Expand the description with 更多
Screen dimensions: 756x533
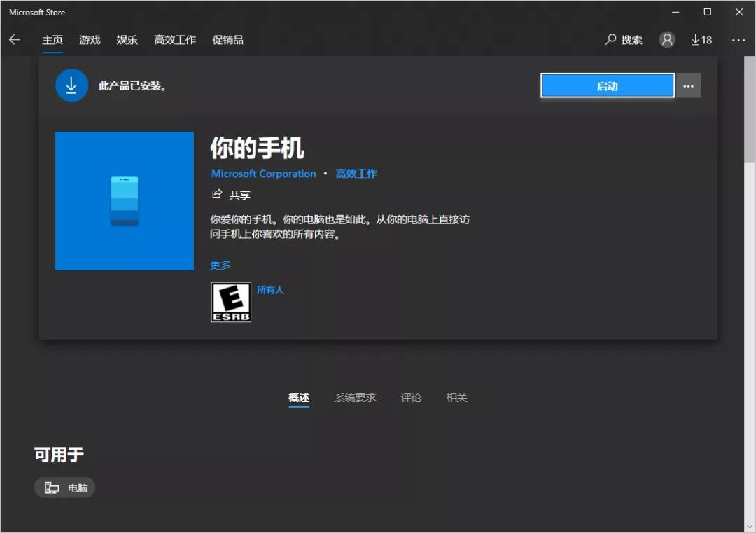220,265
